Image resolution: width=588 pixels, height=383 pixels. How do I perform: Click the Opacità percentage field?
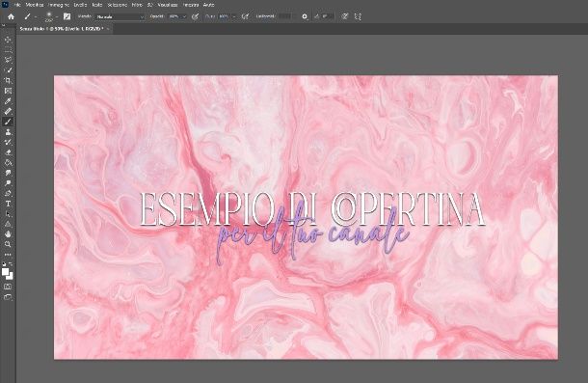(174, 17)
